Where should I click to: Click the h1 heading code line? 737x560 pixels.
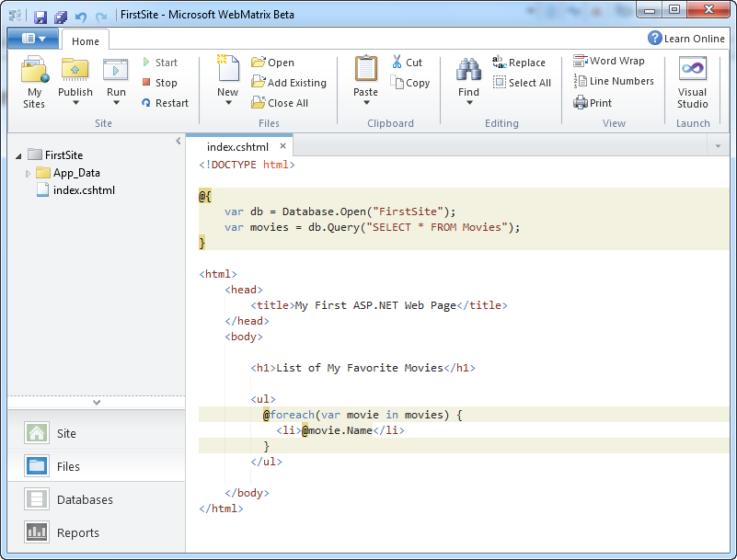[x=363, y=368]
